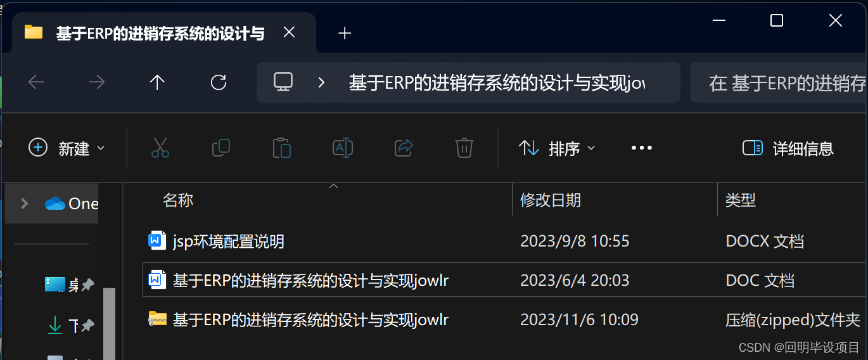Screen dimensions: 868x360
Task: Expand the OneDrive tree node
Action: [x=24, y=203]
